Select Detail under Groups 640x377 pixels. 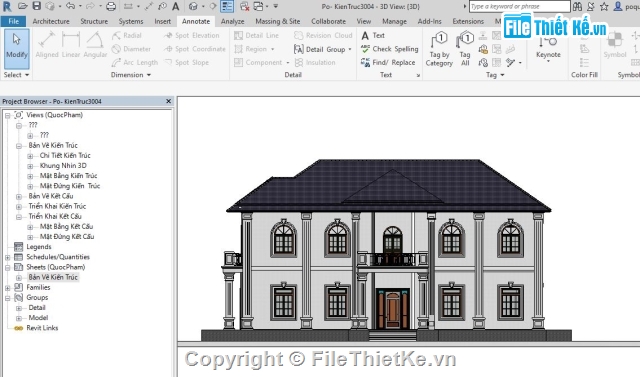click(37, 308)
